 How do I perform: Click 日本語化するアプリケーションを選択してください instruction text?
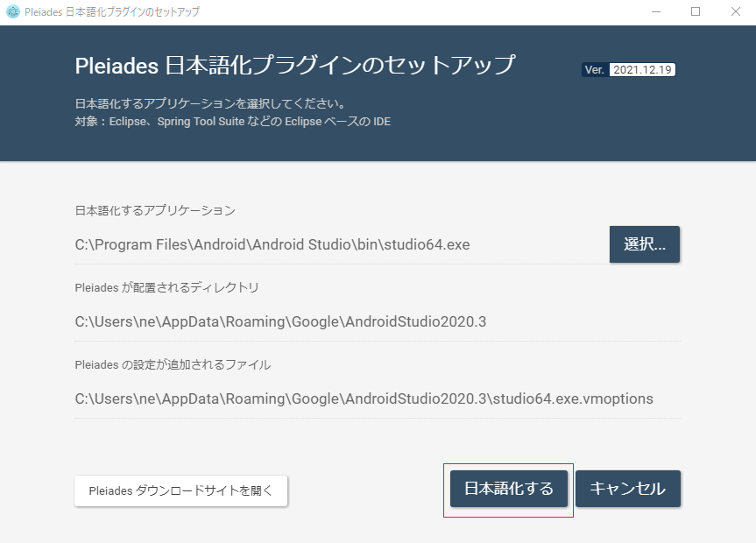[210, 103]
